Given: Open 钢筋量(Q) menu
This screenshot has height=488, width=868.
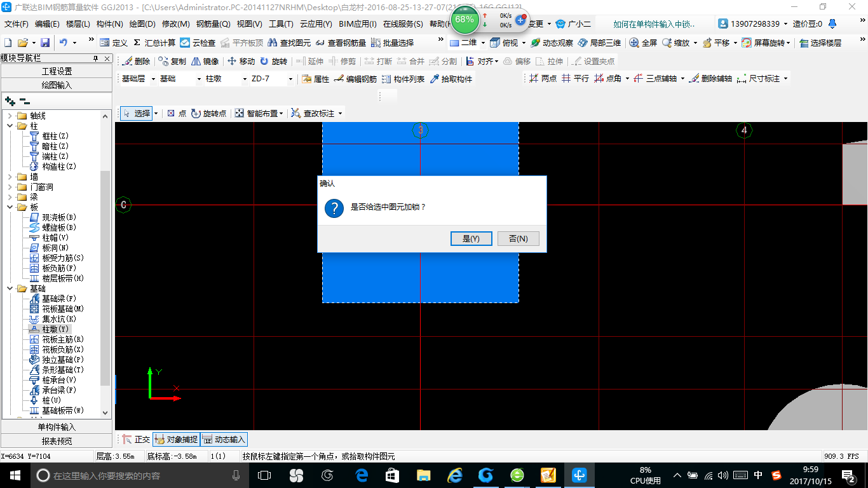Looking at the screenshot, I should coord(213,24).
